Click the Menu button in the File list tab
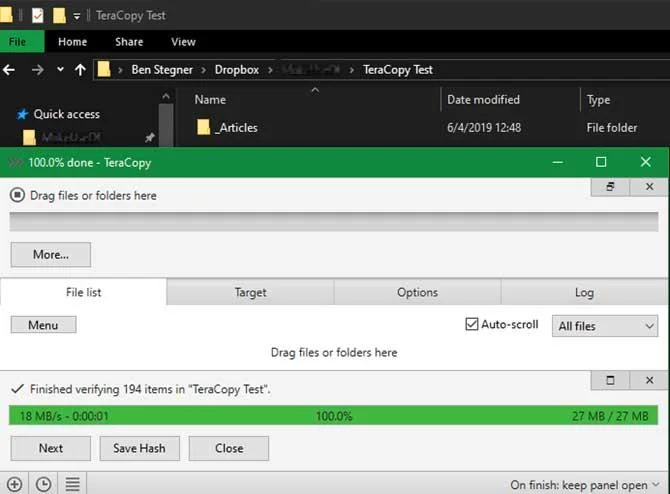The width and height of the screenshot is (670, 494). pyautogui.click(x=43, y=325)
